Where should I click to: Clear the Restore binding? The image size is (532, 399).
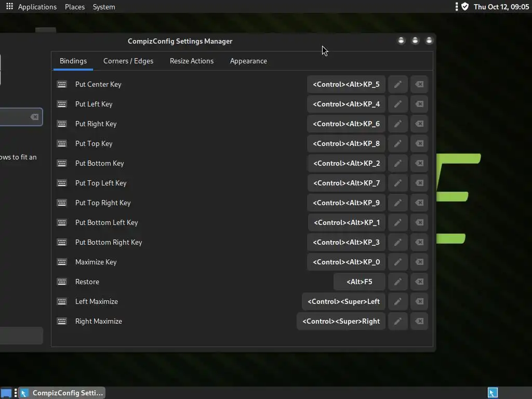[x=419, y=282]
